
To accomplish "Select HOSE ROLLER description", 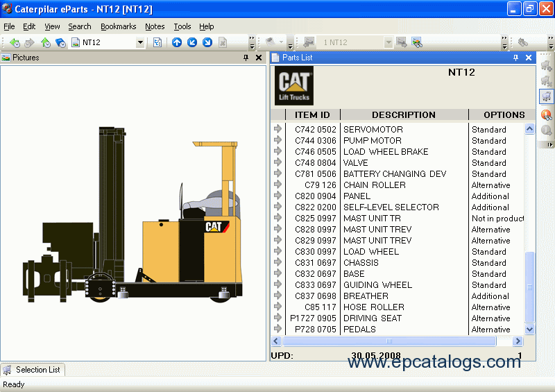I will coord(374,307).
